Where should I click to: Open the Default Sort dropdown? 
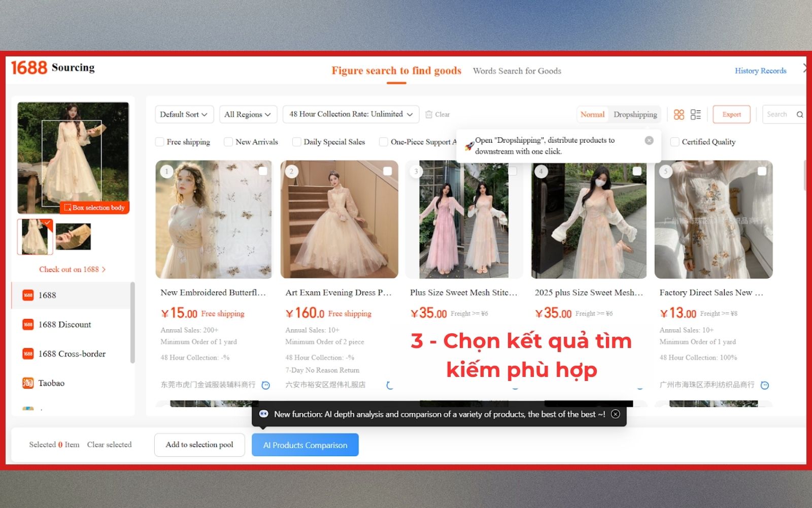(184, 114)
